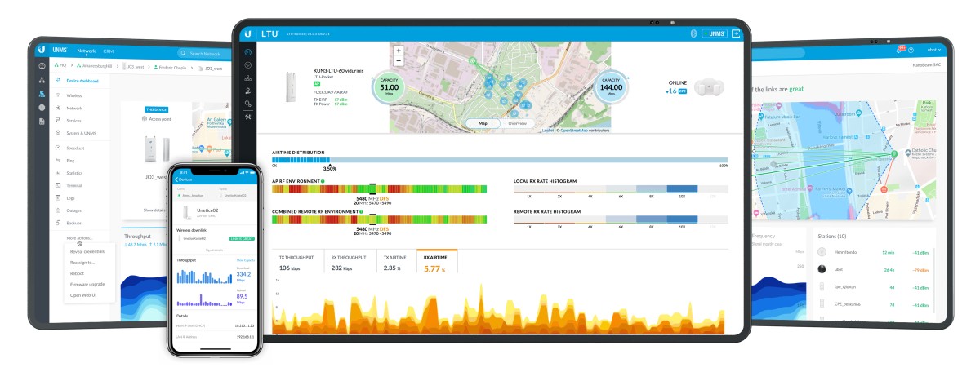Switch the map toggle to Overview
This screenshot has width=980, height=372.
tap(517, 123)
